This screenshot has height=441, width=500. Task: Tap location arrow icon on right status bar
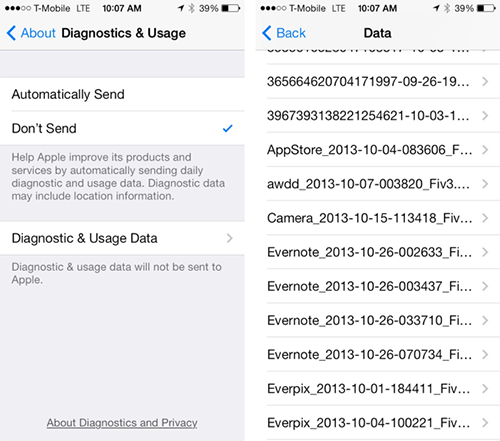tap(436, 8)
